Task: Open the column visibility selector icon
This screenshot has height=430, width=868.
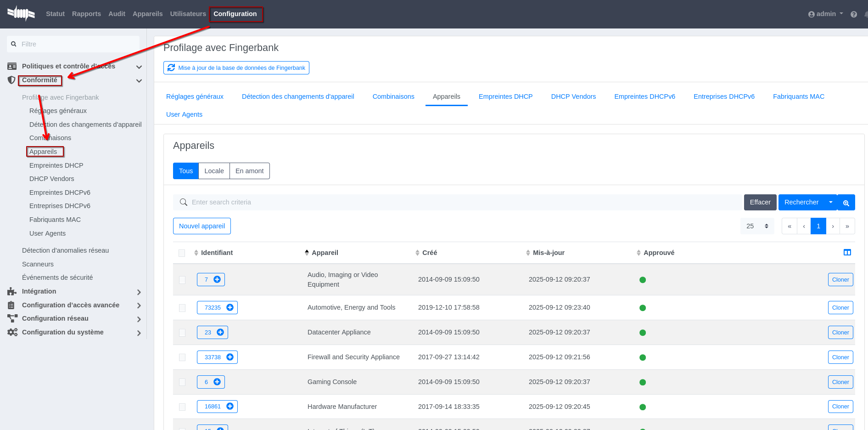Action: [847, 252]
